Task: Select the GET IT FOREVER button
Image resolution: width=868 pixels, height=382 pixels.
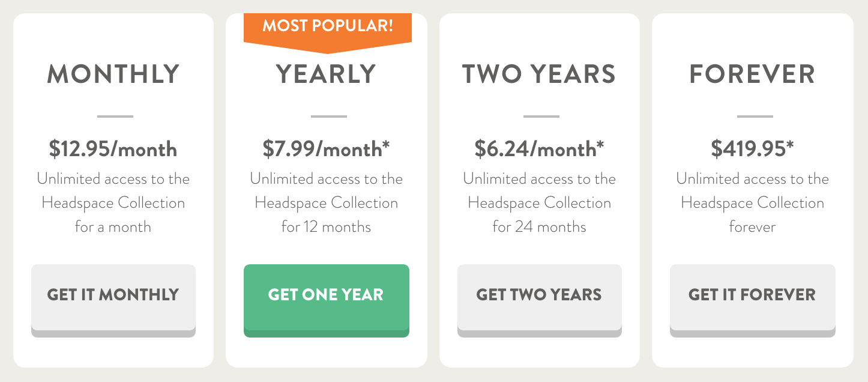Action: click(752, 296)
